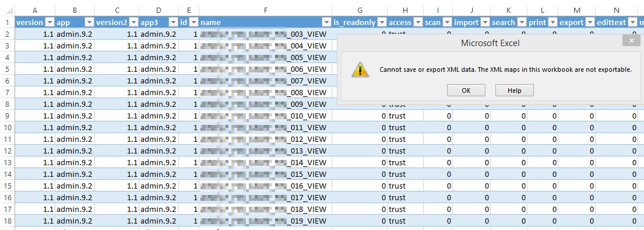The width and height of the screenshot is (644, 230).
Task: Open the export column filter dropdown
Action: coord(590,22)
